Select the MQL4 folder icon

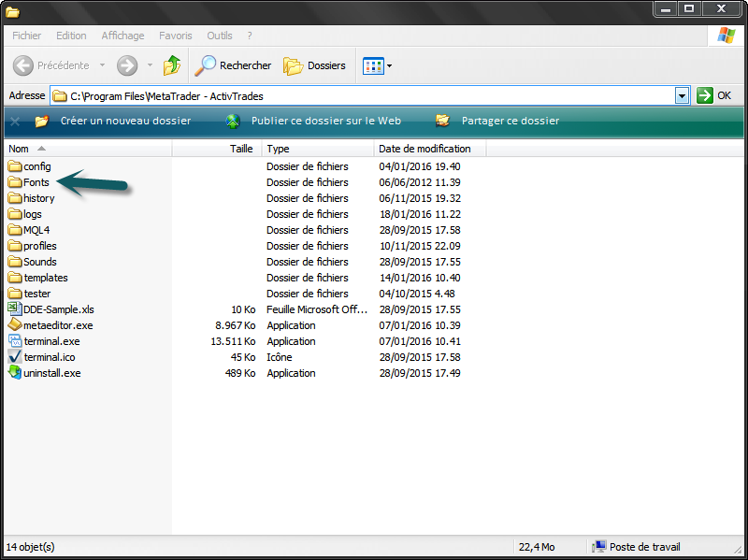[x=15, y=230]
